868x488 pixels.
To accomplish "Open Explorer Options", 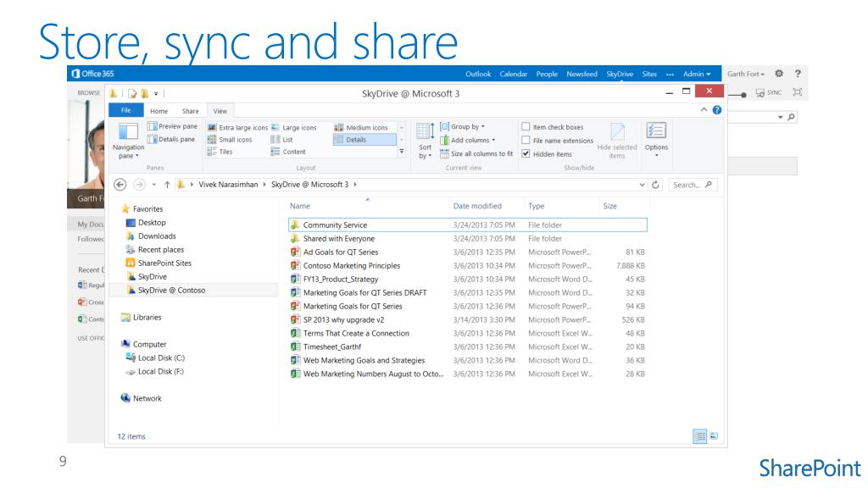I will (657, 140).
